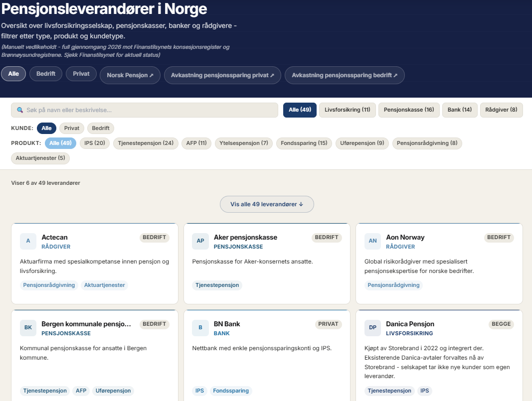Image resolution: width=532 pixels, height=401 pixels.
Task: Filter products by AFP (11)
Action: 196,143
